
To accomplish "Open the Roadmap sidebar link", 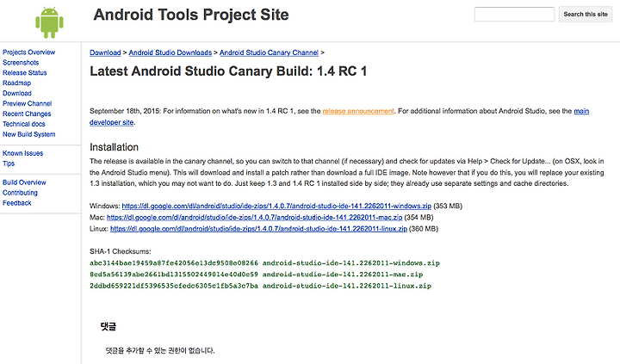I will 16,83.
